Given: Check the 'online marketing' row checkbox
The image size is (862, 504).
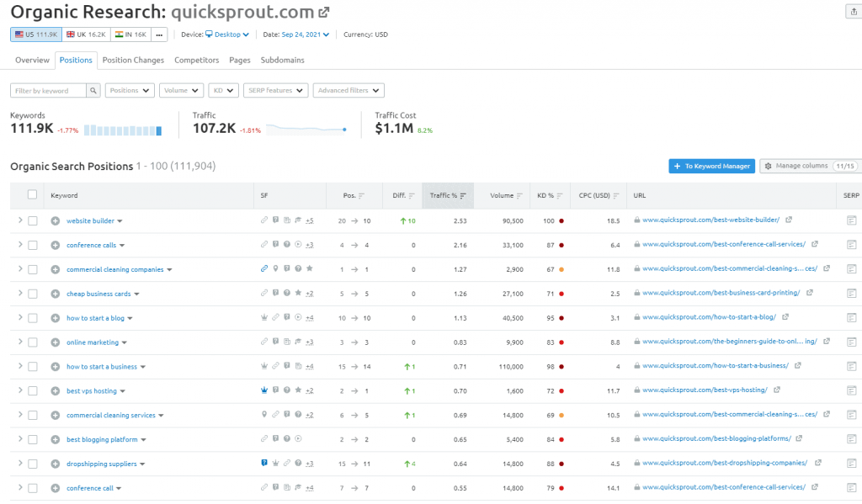Looking at the screenshot, I should tap(33, 342).
